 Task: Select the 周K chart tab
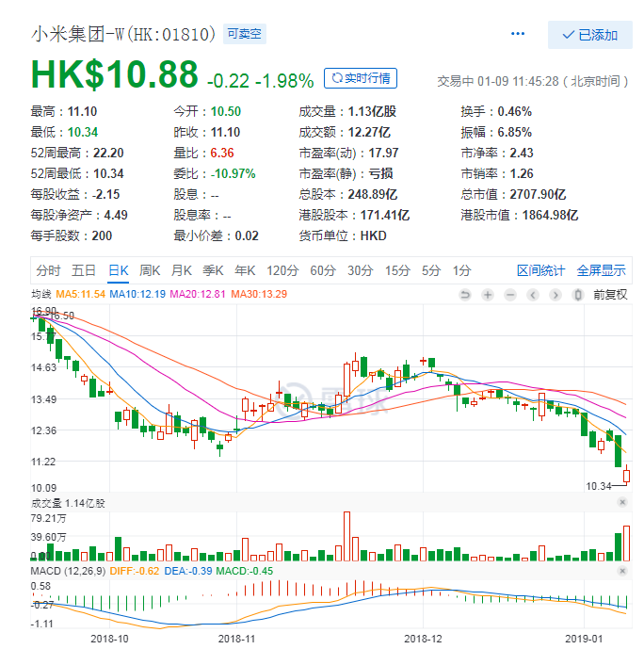150,270
